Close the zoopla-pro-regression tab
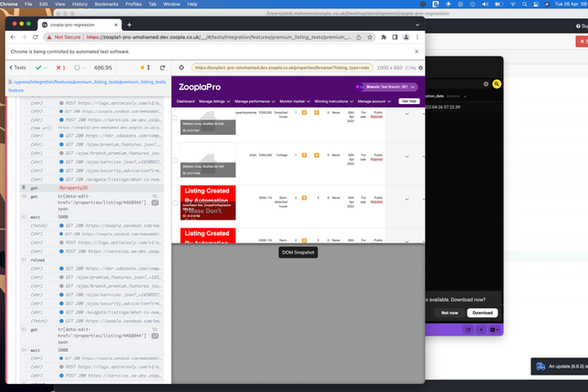The width and height of the screenshot is (588, 392). 116,25
